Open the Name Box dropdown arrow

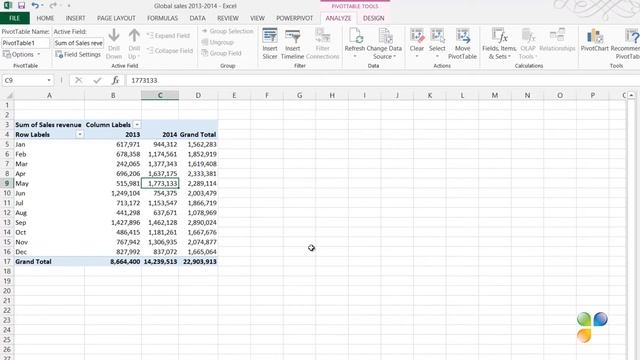[x=49, y=80]
